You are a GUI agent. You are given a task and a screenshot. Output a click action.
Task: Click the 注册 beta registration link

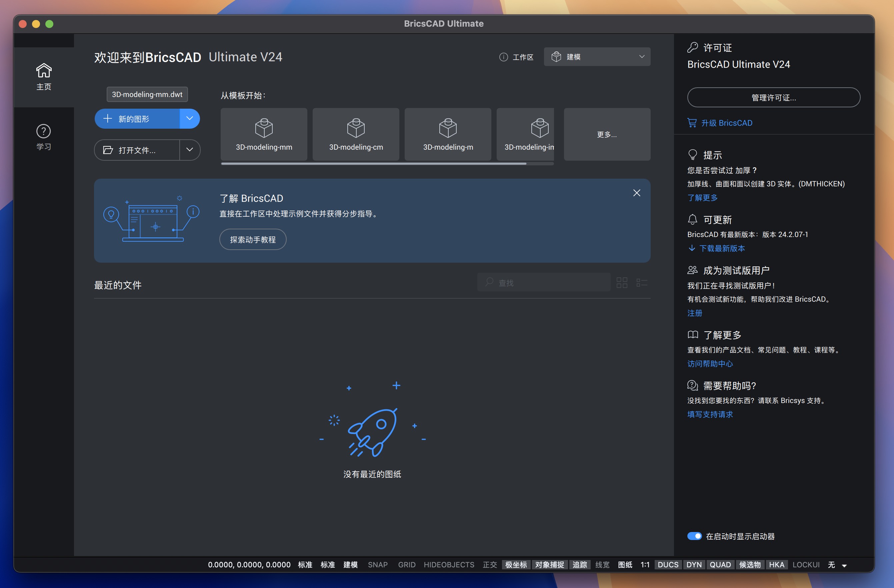tap(695, 313)
